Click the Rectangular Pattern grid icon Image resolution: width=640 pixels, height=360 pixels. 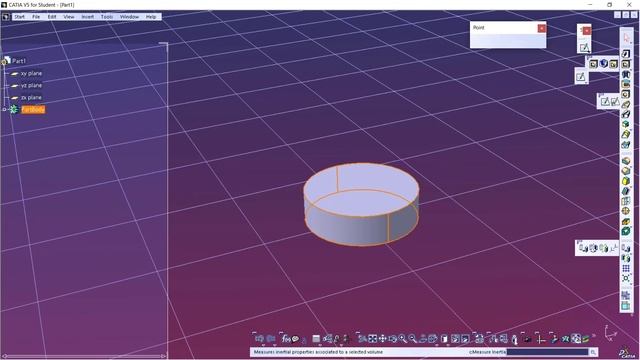(x=626, y=268)
